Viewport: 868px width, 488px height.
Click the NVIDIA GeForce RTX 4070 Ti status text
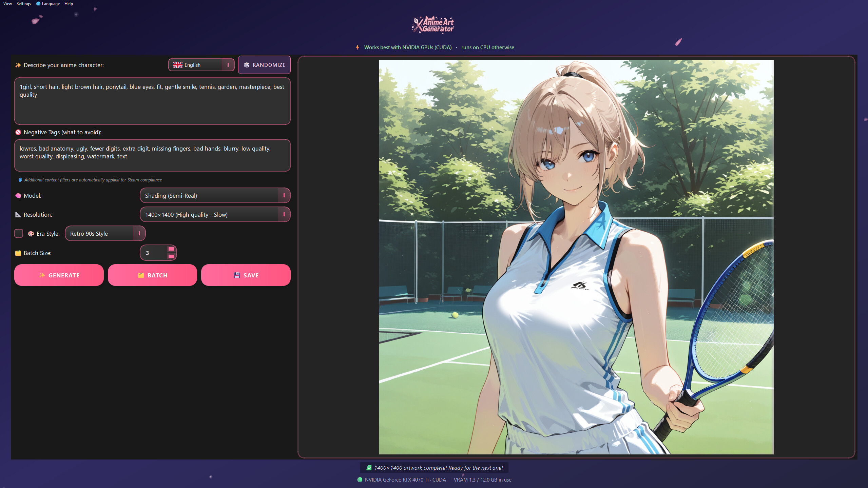[438, 480]
